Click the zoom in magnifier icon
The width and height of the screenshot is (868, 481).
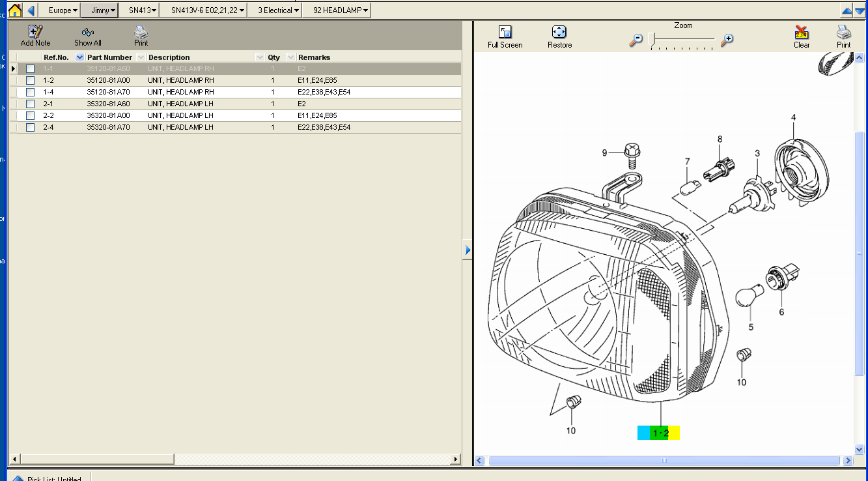click(x=727, y=40)
